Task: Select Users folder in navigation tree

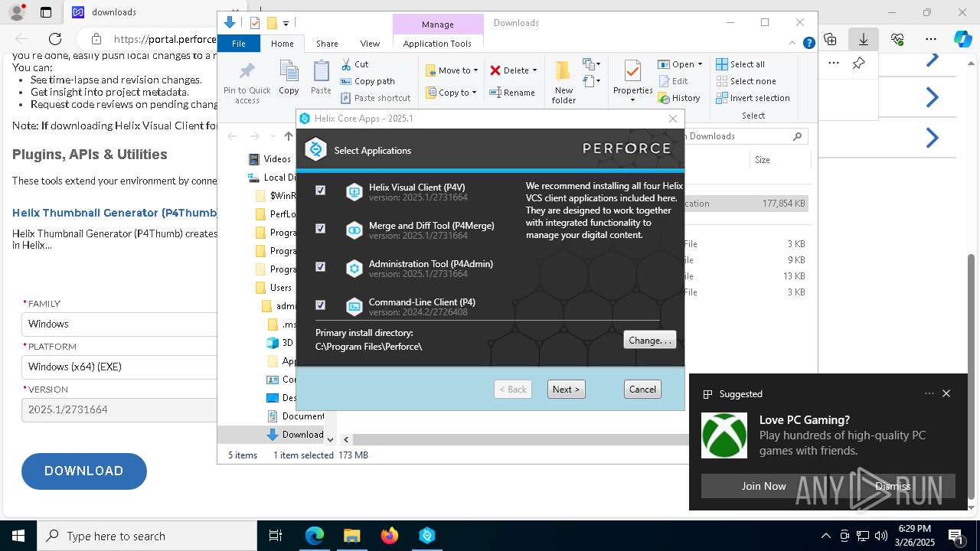Action: pos(273,288)
